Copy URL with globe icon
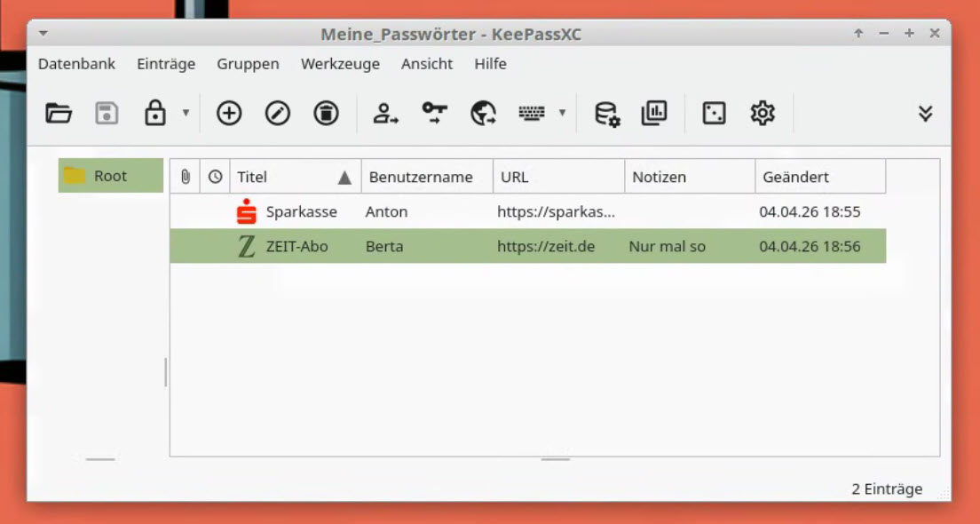Viewport: 980px width, 524px height. point(483,114)
